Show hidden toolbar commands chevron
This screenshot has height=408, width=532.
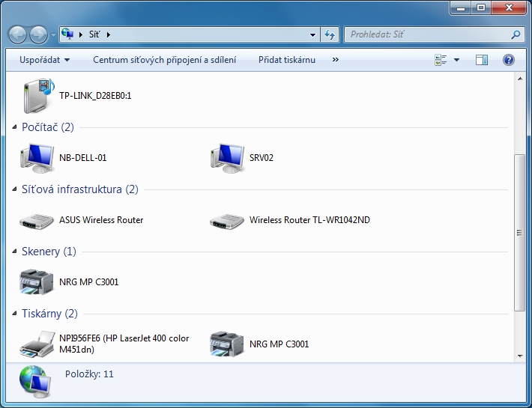[x=335, y=60]
